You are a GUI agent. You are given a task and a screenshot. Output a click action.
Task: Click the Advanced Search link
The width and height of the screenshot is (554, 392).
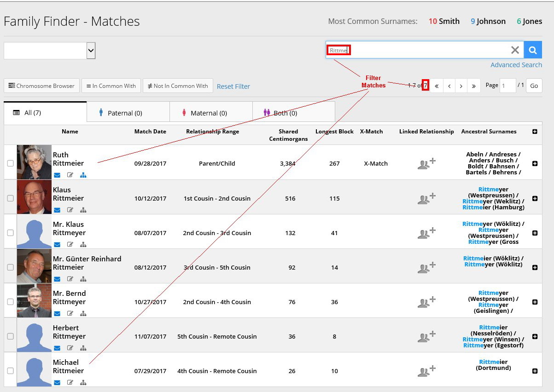click(x=516, y=65)
